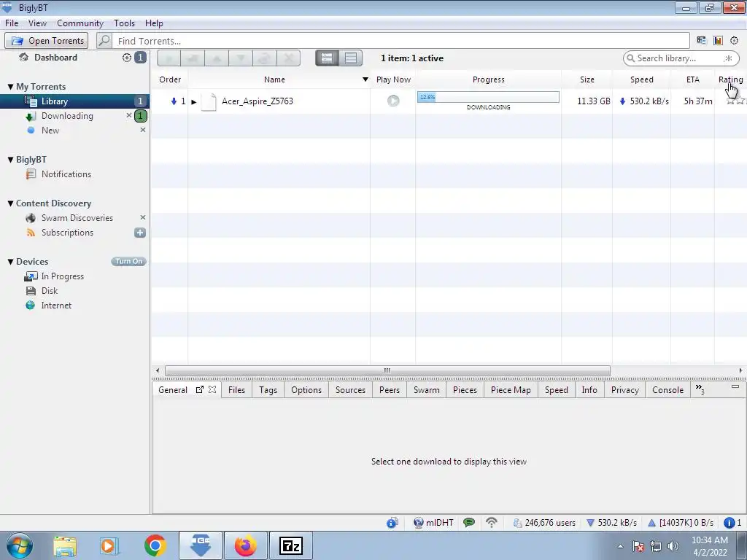Click the sidebar layout icon left of the chart icon
Viewport: 747px width, 560px height.
point(701,41)
